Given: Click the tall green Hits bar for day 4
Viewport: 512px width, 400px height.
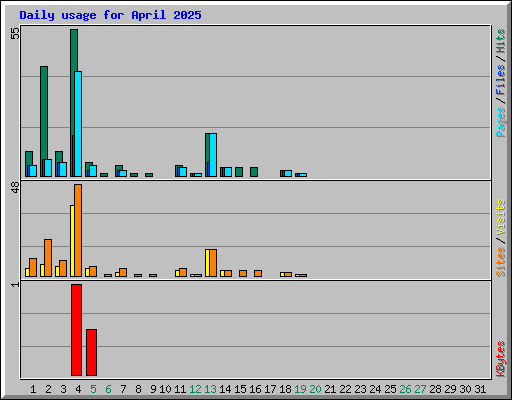Looking at the screenshot, I should point(74,50).
